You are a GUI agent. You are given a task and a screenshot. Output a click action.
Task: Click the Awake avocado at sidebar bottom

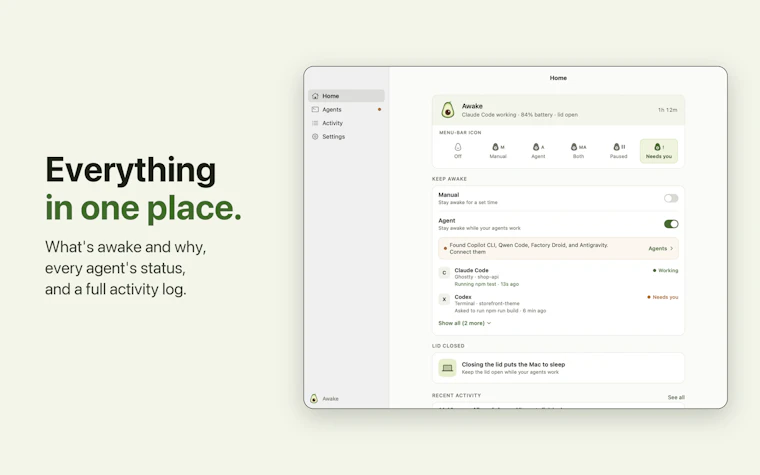click(314, 398)
